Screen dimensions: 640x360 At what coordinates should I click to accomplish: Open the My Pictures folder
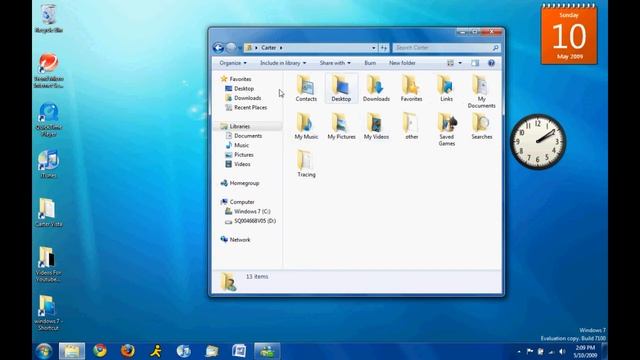[341, 127]
